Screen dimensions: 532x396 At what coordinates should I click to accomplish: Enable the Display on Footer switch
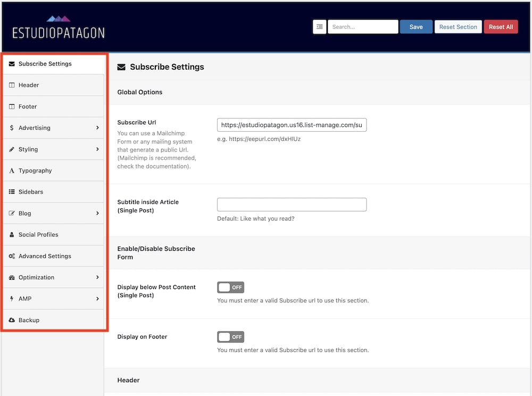pos(230,336)
